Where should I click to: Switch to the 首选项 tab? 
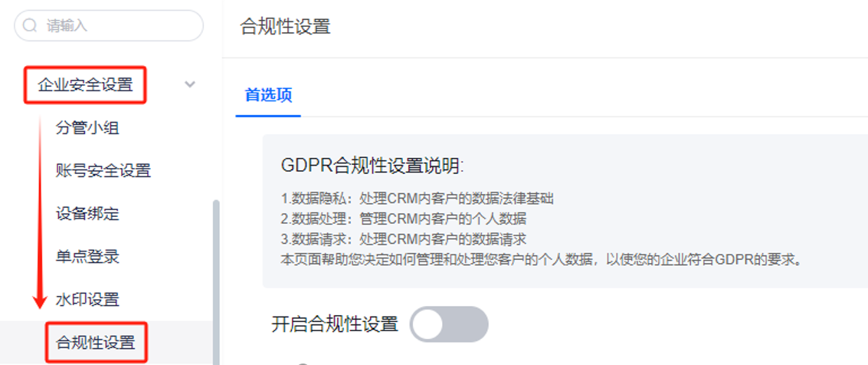[x=268, y=95]
